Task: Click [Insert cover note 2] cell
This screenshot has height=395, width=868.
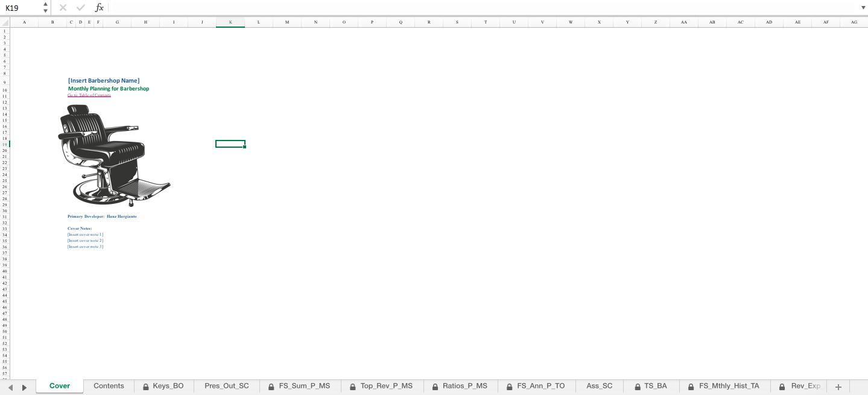Action: point(85,241)
